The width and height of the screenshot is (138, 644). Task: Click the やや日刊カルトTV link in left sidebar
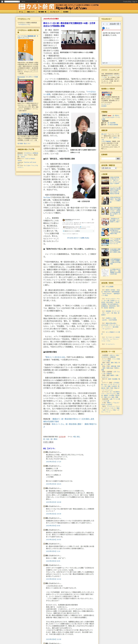point(24,24)
